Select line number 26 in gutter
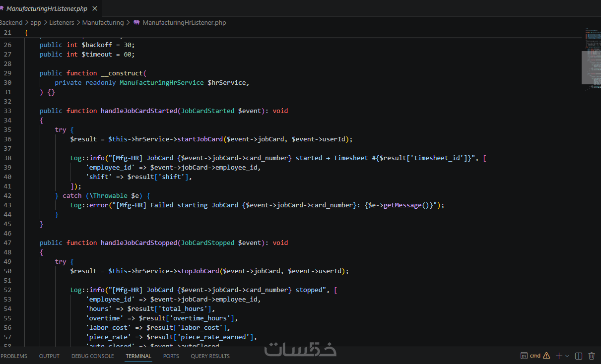 coord(7,45)
